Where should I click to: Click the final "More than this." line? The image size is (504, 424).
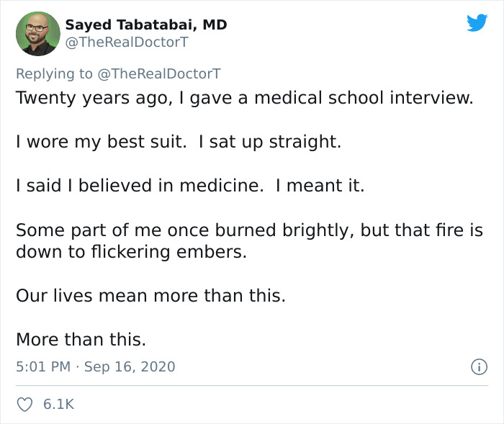point(81,339)
